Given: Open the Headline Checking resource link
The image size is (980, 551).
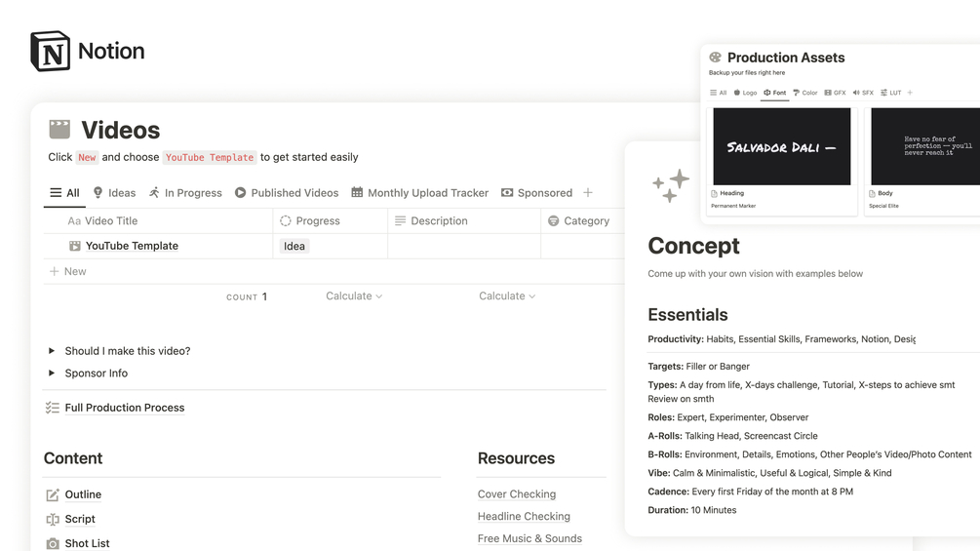Looking at the screenshot, I should click(x=524, y=517).
